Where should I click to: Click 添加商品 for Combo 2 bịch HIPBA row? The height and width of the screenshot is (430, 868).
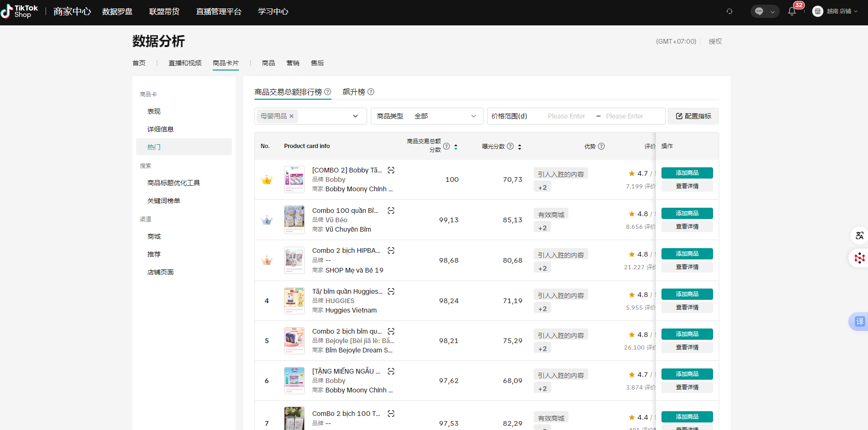[x=687, y=254]
